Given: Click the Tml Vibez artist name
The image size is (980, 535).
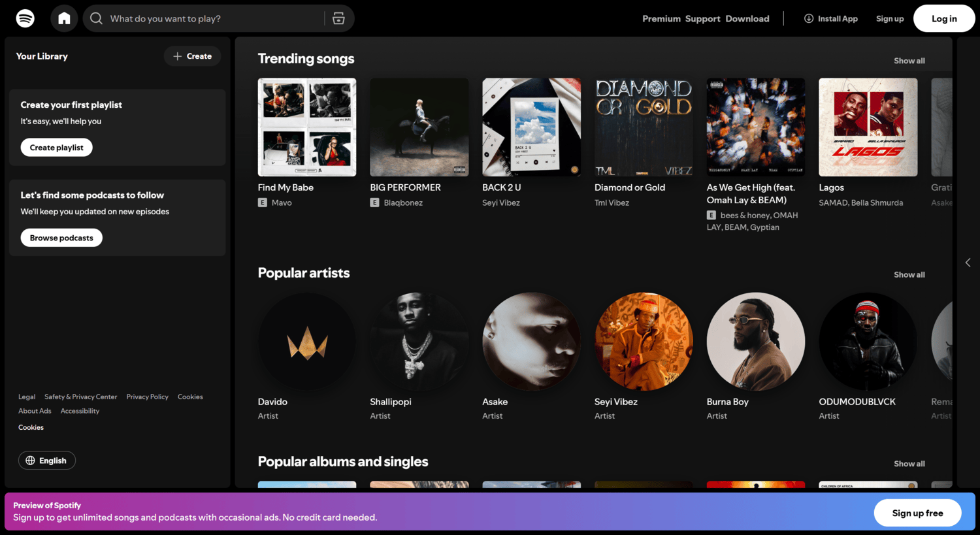Looking at the screenshot, I should (x=612, y=203).
